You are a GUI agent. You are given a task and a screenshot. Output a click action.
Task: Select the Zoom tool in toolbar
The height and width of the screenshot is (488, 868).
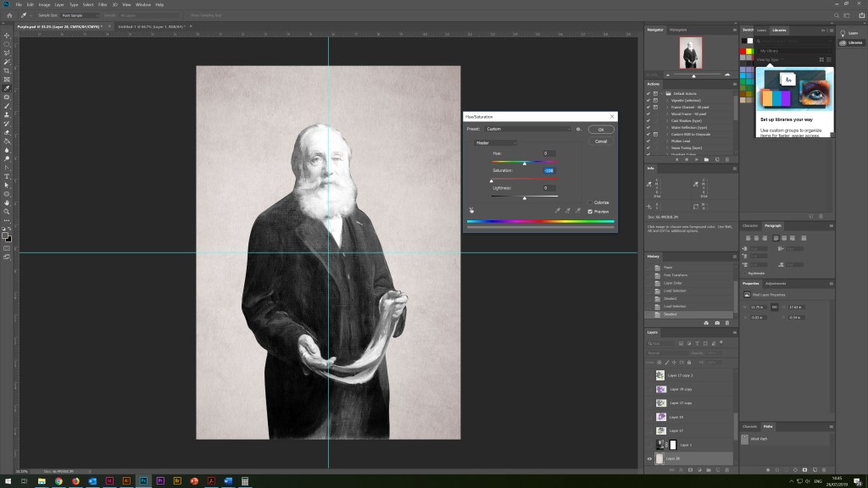7,212
